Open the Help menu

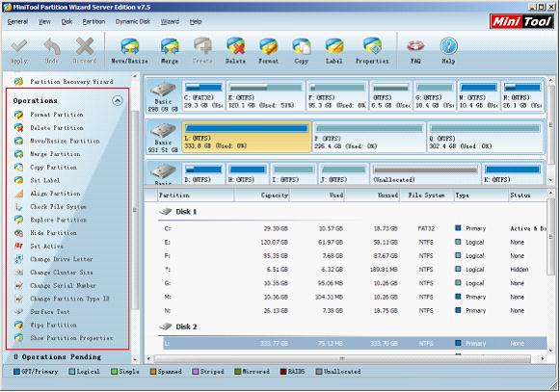point(196,22)
